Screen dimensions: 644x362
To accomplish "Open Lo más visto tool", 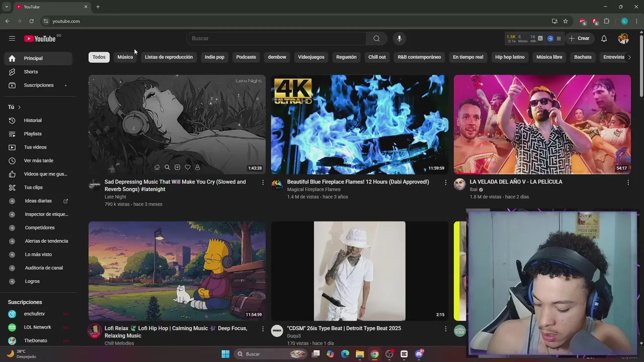I will (x=38, y=254).
